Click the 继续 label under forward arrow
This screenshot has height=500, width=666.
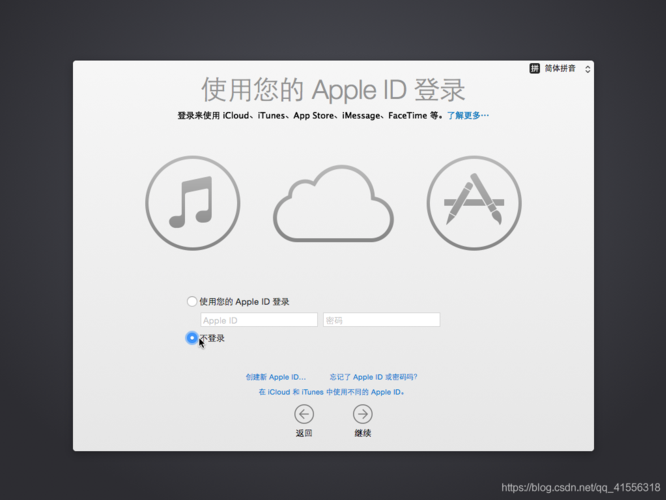[x=363, y=433]
